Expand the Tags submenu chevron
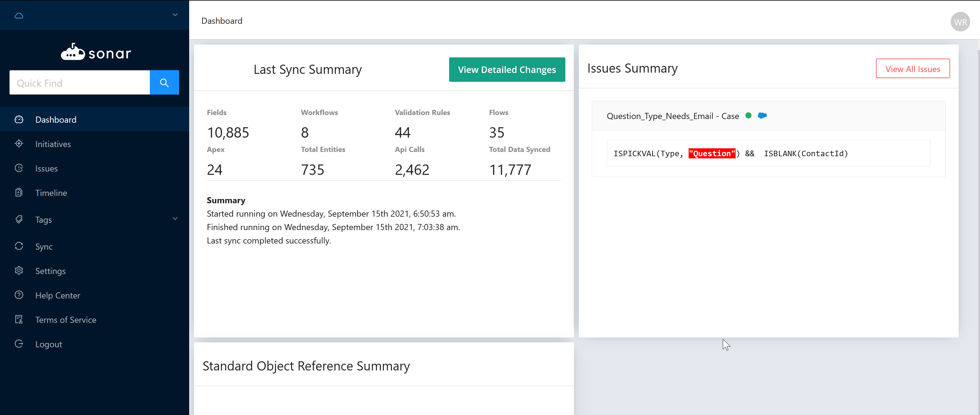Screen dimensions: 980x415 tap(175, 219)
